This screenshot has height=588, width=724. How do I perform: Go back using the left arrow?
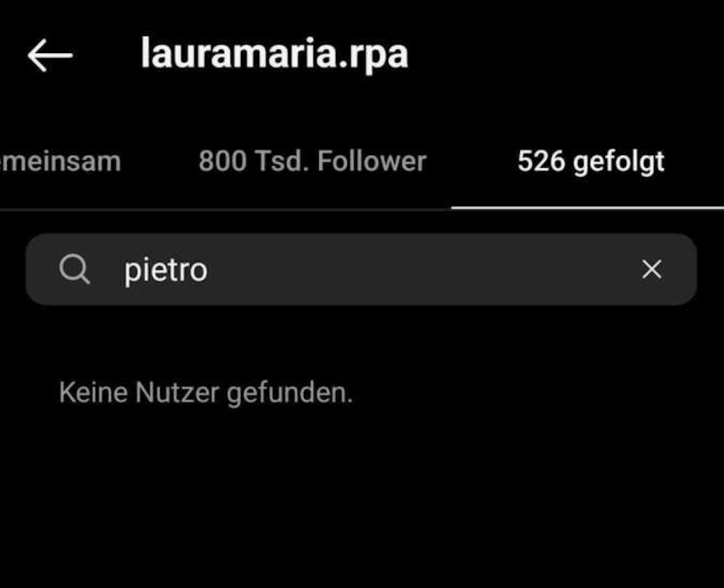coord(50,55)
